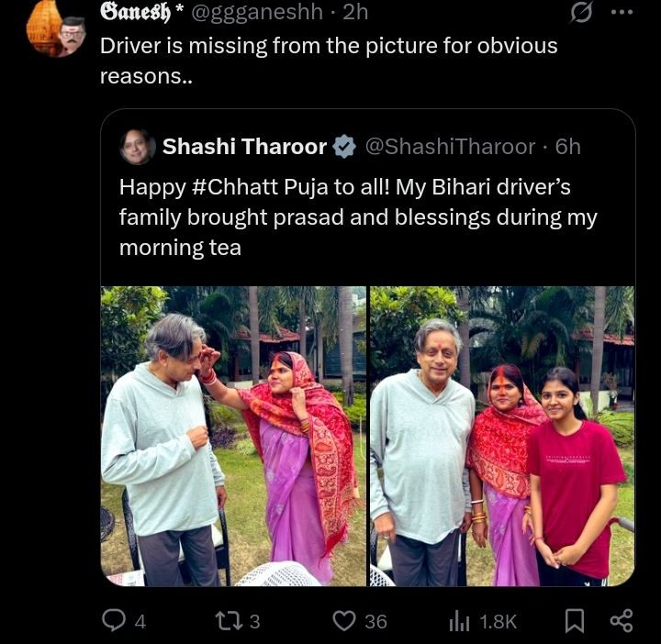Viewport: 661px width, 644px height.
Task: Open right photo of three people posing
Action: 502,436
